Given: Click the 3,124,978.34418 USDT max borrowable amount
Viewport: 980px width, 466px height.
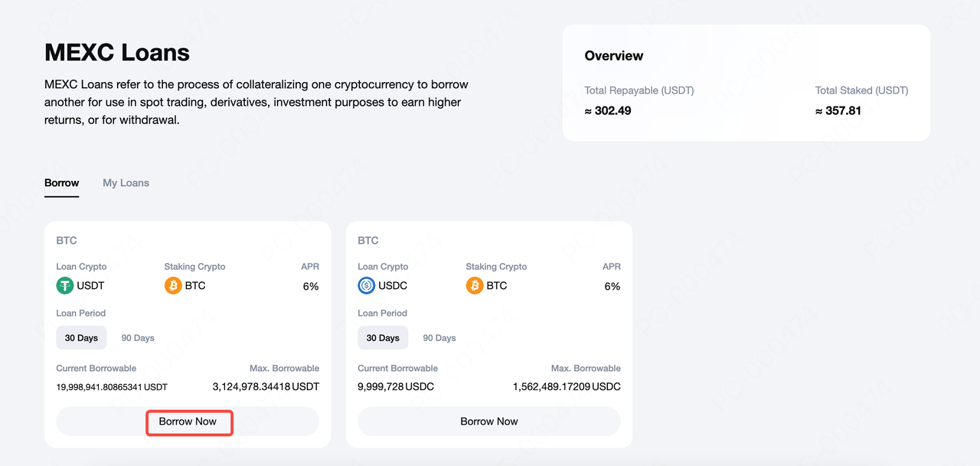Looking at the screenshot, I should 266,387.
